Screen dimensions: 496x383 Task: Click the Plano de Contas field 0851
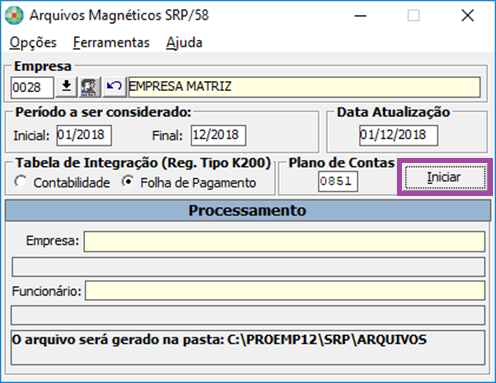[338, 181]
